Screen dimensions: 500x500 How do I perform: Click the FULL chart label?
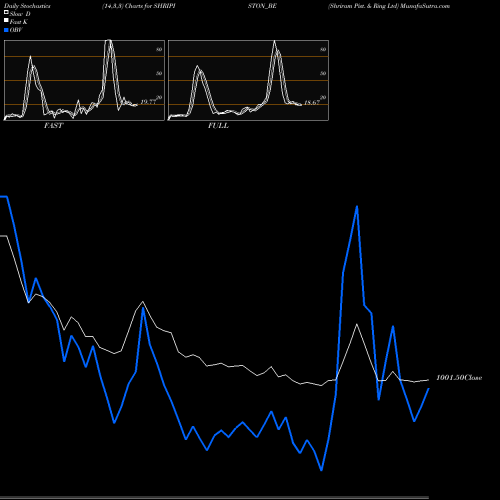(x=218, y=126)
